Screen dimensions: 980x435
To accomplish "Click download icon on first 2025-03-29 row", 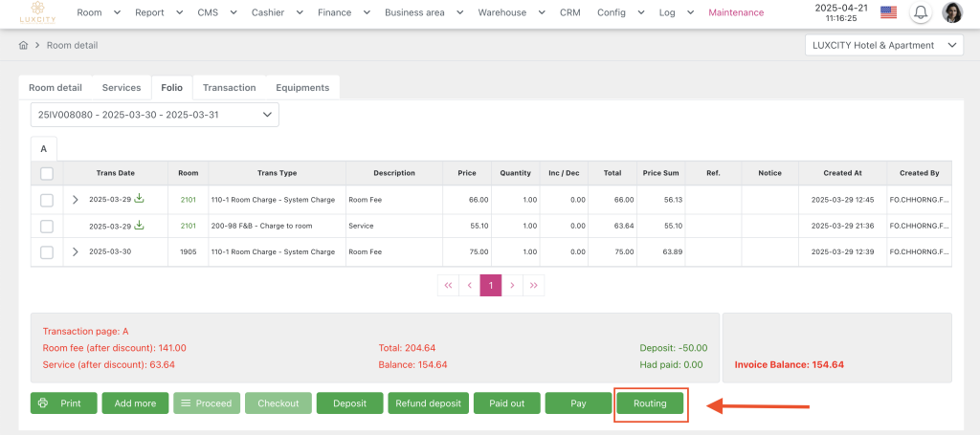I will 139,199.
